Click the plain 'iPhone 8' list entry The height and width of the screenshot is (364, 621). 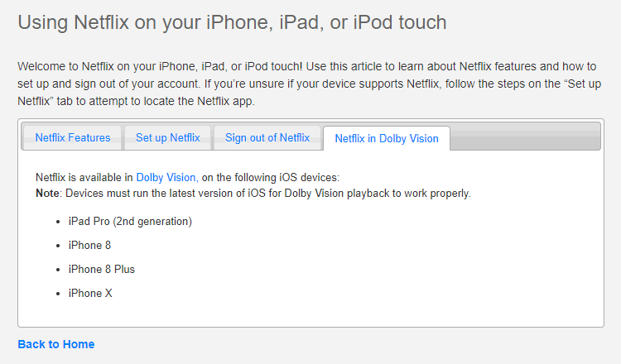pyautogui.click(x=89, y=246)
